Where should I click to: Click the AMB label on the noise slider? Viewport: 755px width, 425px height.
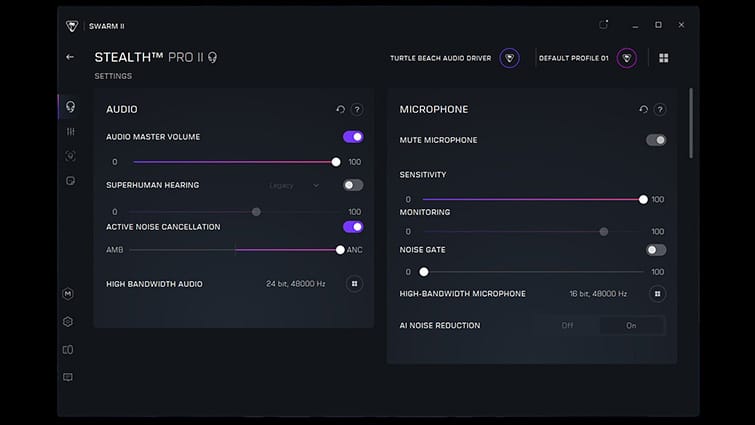[115, 250]
